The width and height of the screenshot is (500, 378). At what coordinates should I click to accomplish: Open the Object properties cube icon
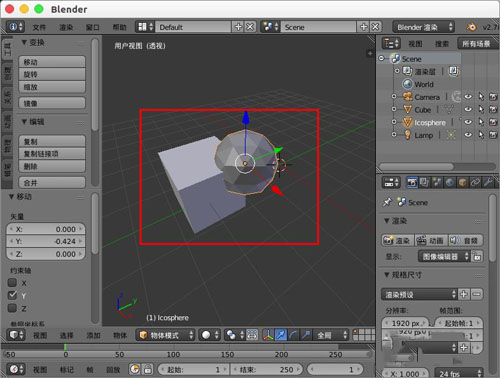pos(462,183)
